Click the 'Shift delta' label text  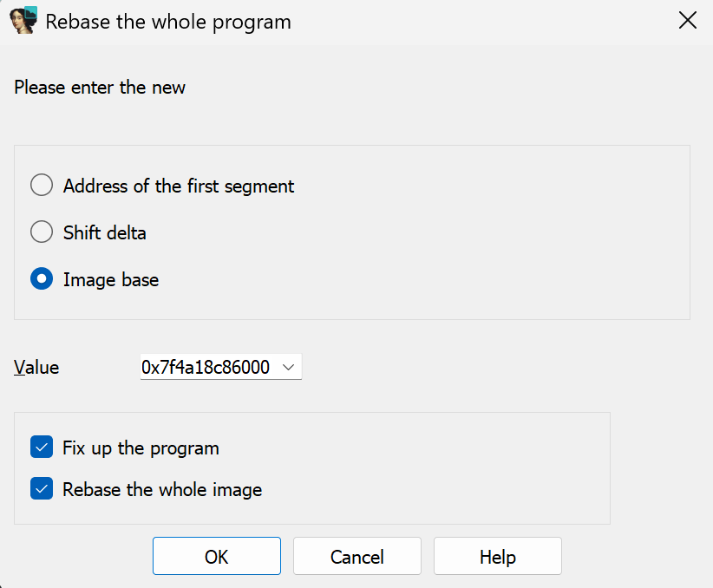point(105,232)
